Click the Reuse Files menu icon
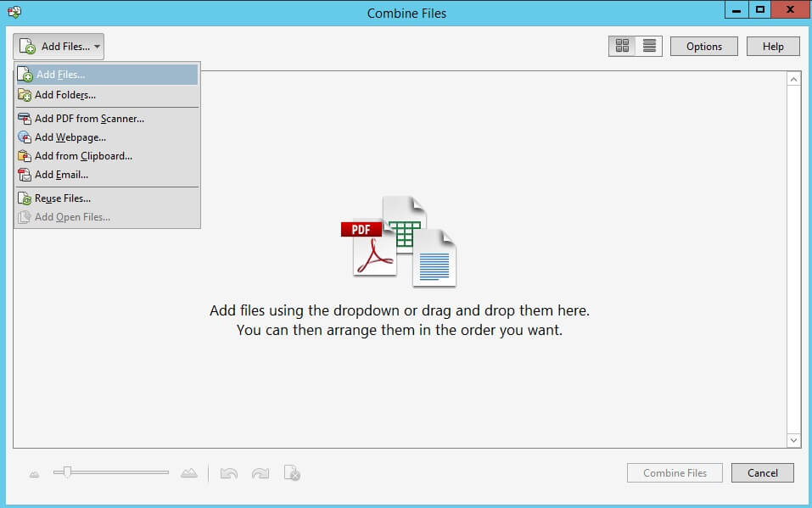812x508 pixels. click(x=24, y=198)
